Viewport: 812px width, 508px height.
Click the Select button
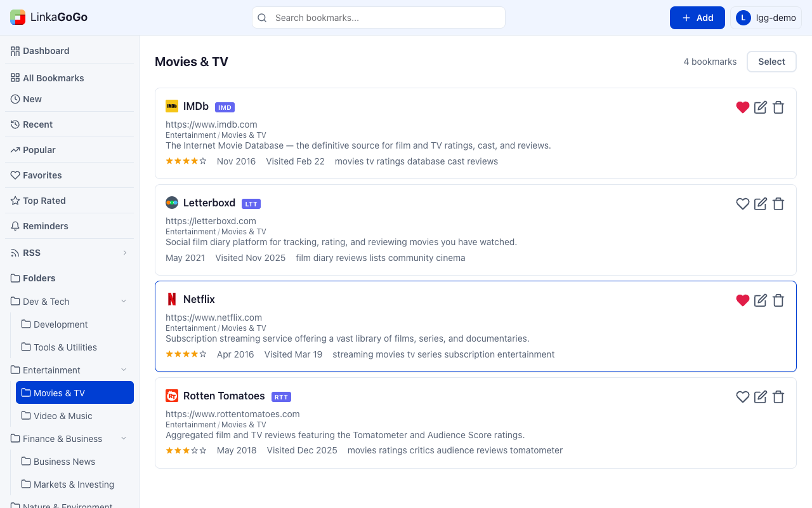coord(771,62)
